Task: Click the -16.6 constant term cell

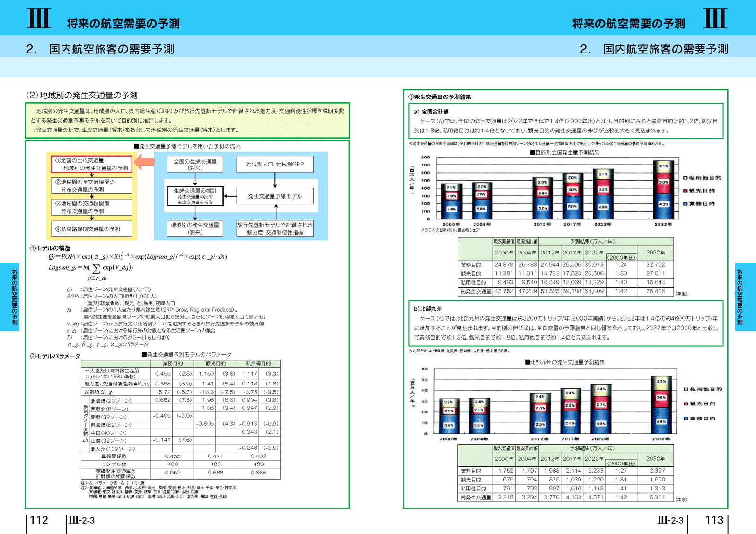Action: pos(206,392)
